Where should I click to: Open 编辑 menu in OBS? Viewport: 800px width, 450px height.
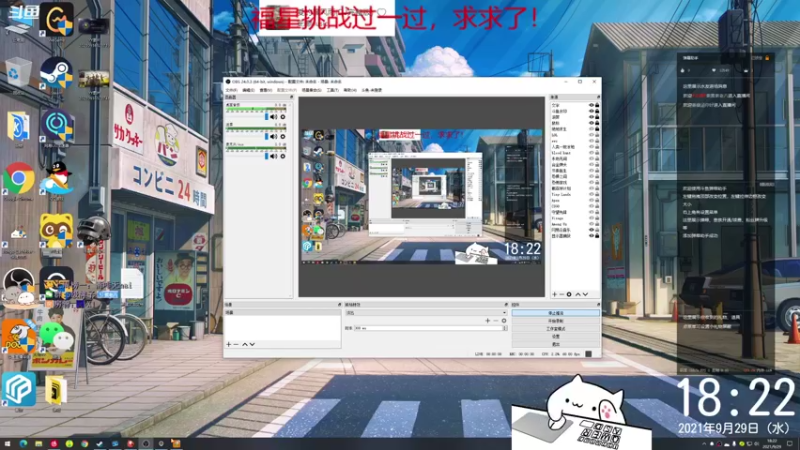[x=248, y=90]
